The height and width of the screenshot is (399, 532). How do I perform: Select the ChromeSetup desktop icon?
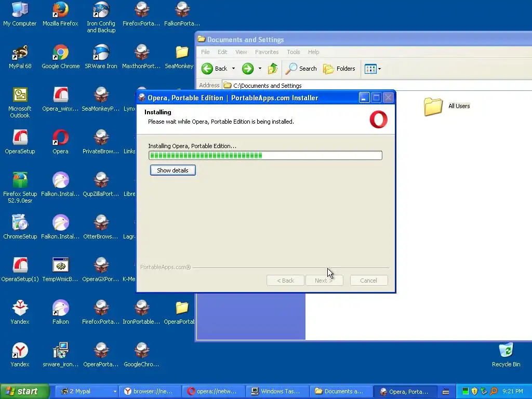point(20,227)
